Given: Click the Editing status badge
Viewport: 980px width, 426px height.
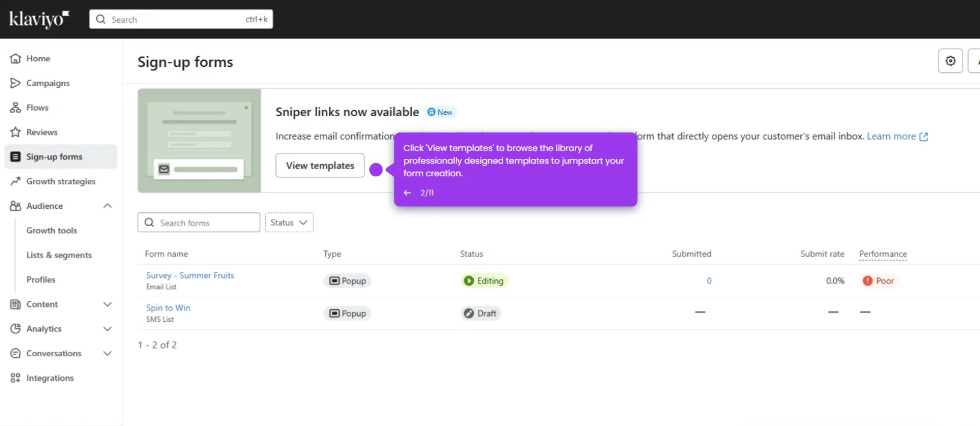Looking at the screenshot, I should [485, 281].
